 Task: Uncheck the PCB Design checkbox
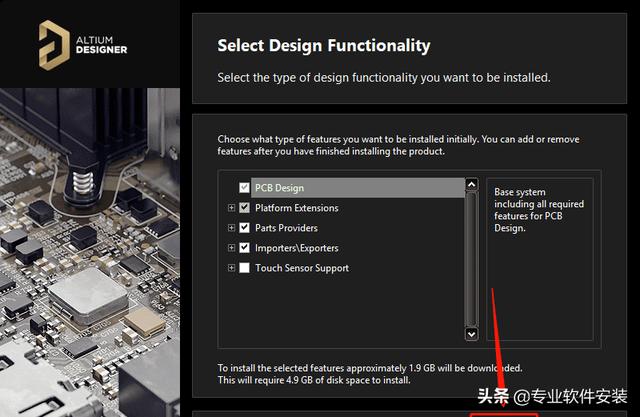[244, 188]
